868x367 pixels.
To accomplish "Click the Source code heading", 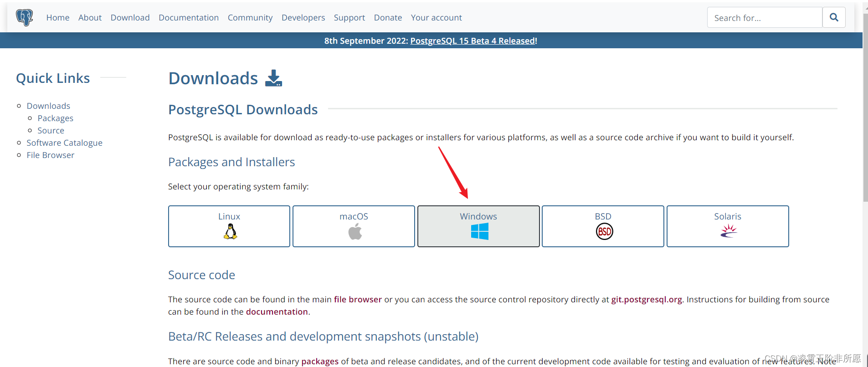I will pyautogui.click(x=201, y=275).
